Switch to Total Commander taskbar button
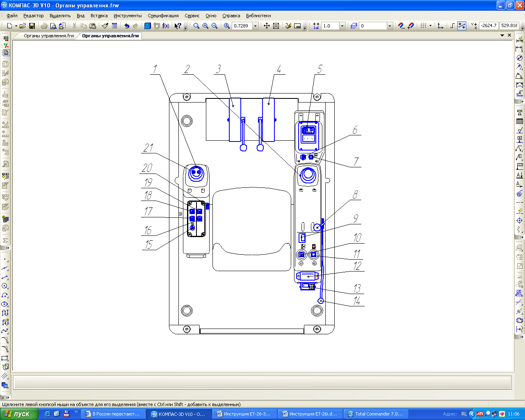 pyautogui.click(x=377, y=414)
